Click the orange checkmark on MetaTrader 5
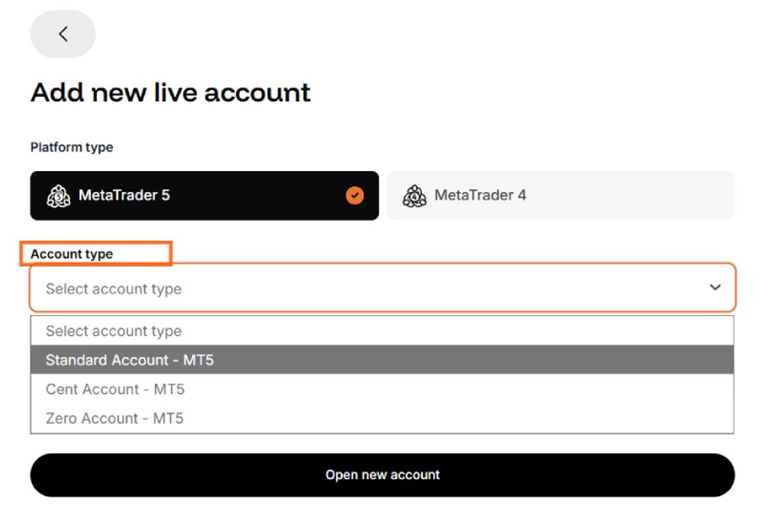The image size is (763, 532). coord(355,196)
